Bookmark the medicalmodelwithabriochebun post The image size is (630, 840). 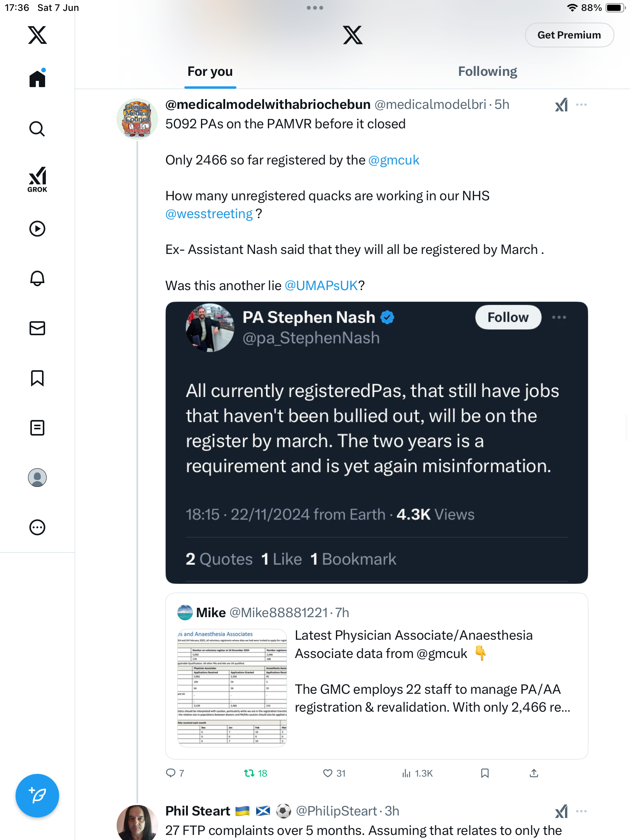point(485,773)
